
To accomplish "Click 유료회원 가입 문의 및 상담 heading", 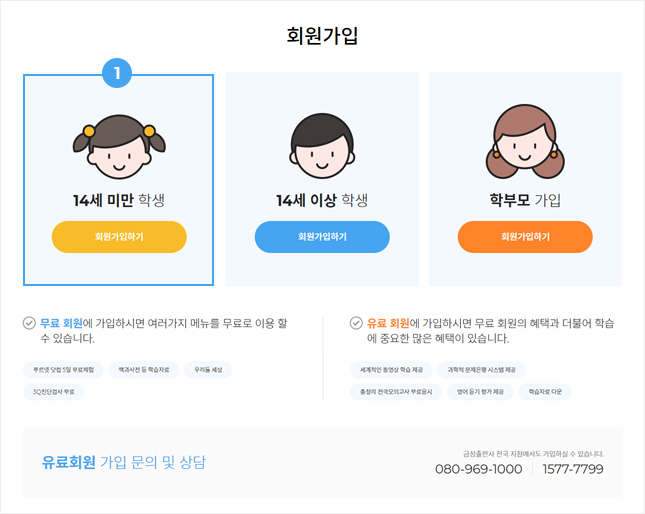I will pyautogui.click(x=123, y=462).
